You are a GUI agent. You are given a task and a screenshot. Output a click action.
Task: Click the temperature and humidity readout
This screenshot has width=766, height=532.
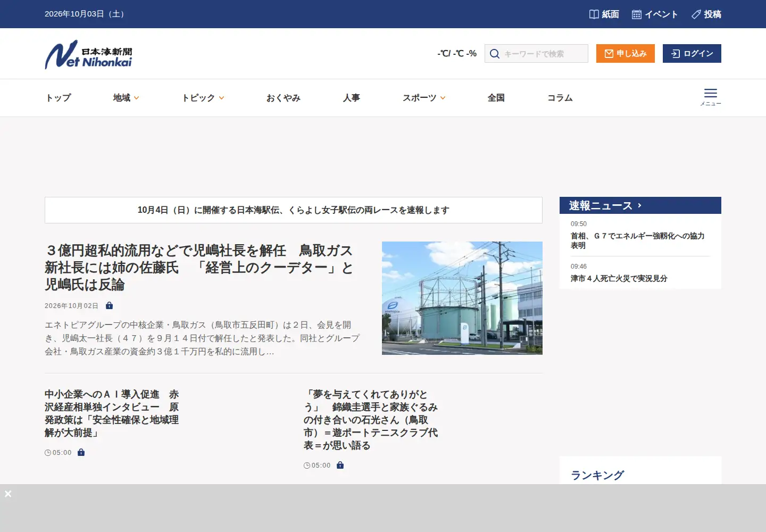click(457, 53)
